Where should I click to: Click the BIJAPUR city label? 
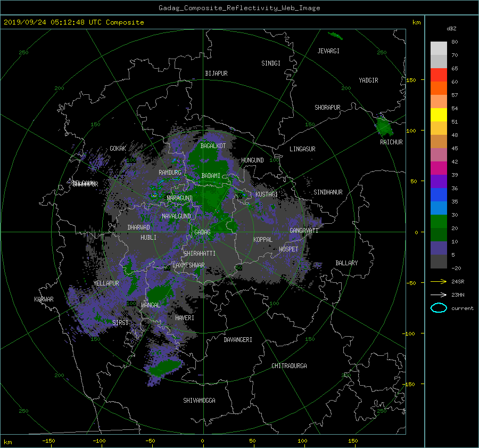pyautogui.click(x=216, y=74)
